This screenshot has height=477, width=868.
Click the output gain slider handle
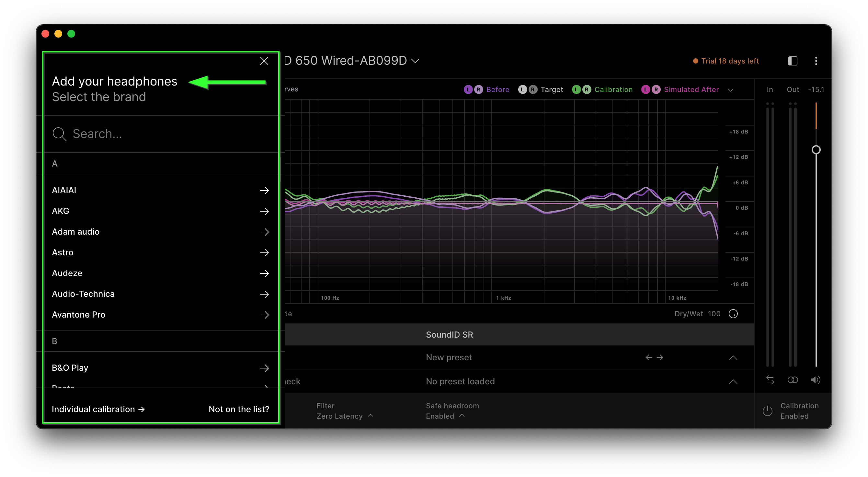coord(816,150)
